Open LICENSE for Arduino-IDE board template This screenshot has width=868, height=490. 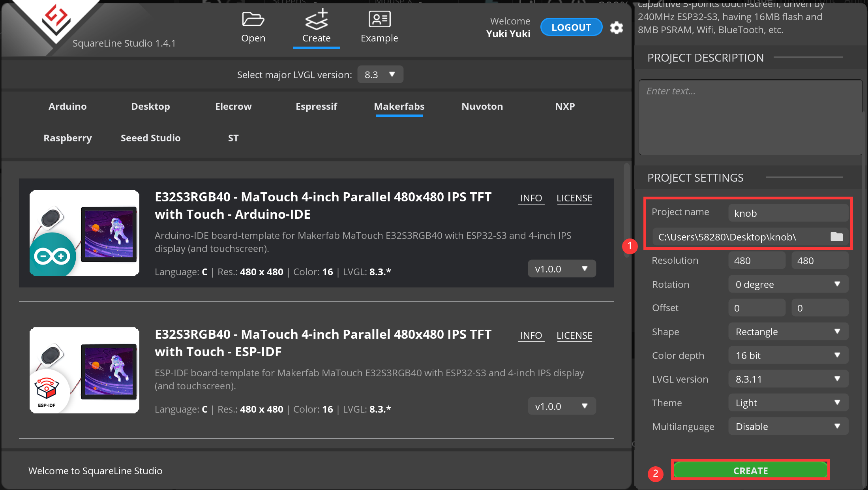574,198
